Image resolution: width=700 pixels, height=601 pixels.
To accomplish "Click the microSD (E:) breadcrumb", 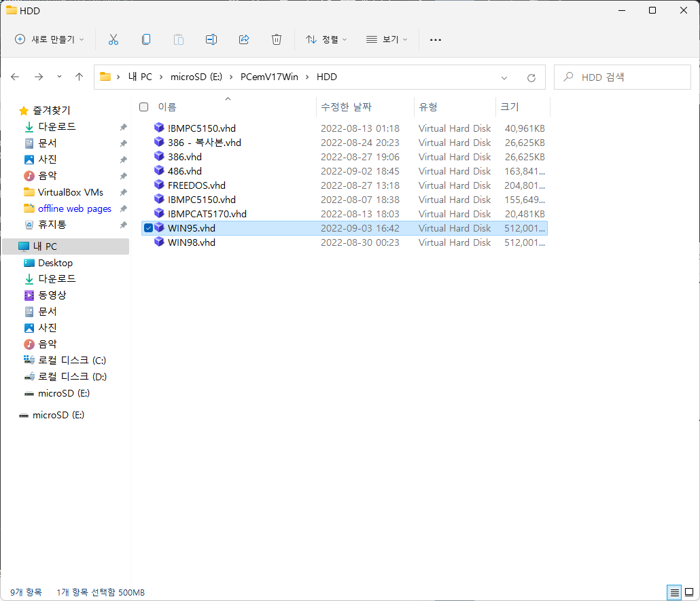I will point(196,77).
